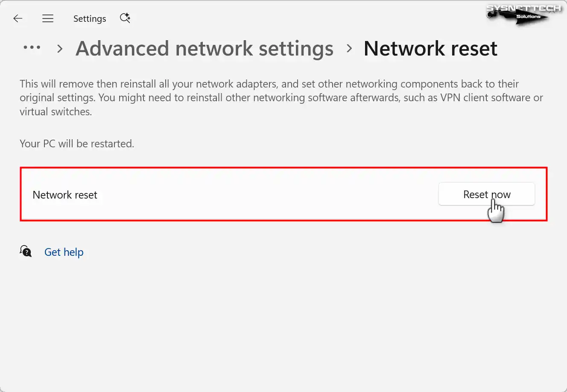Expand the breadcrumb ellipsis
This screenshot has height=392, width=567.
pyautogui.click(x=32, y=48)
